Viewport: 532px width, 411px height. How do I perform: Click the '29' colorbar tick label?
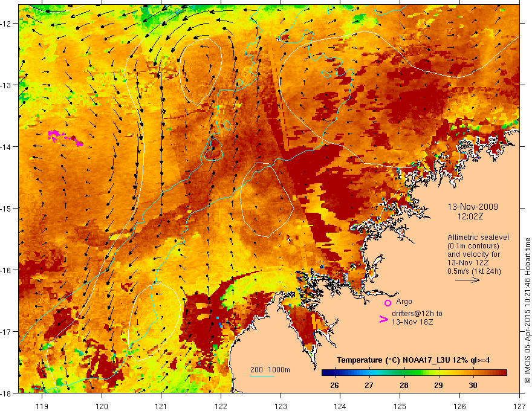coord(438,385)
